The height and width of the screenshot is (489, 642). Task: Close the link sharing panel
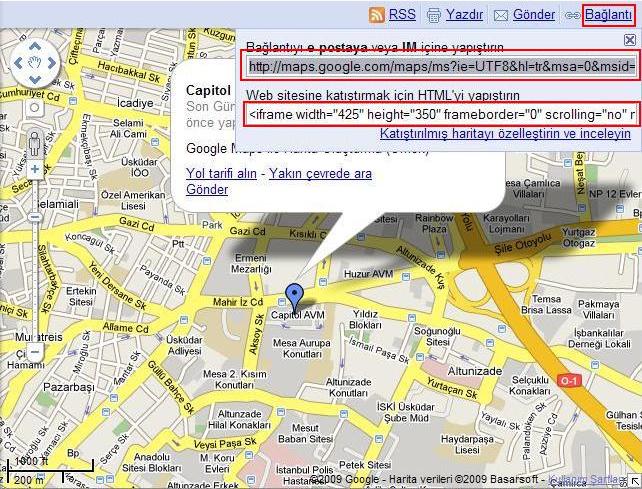pos(630,40)
